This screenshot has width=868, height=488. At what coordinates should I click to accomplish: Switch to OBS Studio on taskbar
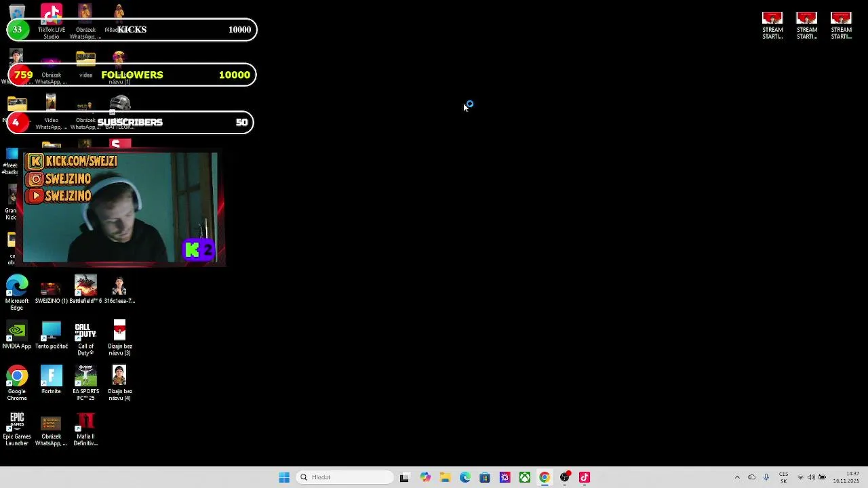(x=565, y=477)
